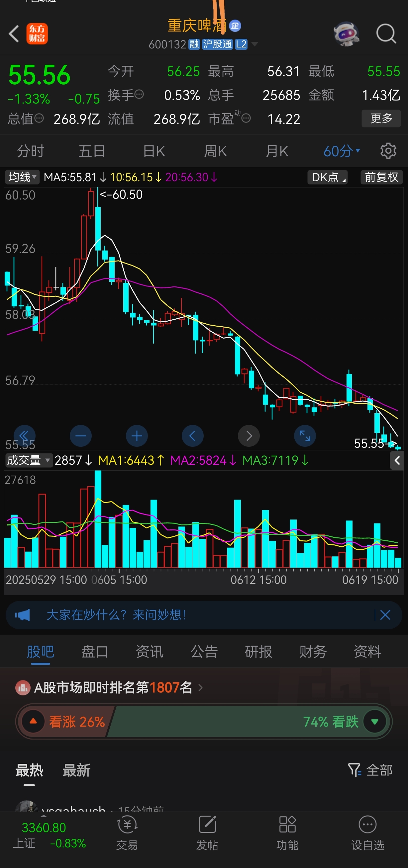Select the 财务 tab
Screen dimensions: 408x868
tap(313, 651)
